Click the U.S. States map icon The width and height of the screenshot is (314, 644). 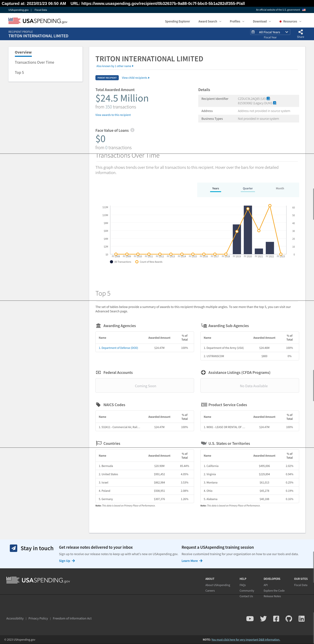[204, 443]
